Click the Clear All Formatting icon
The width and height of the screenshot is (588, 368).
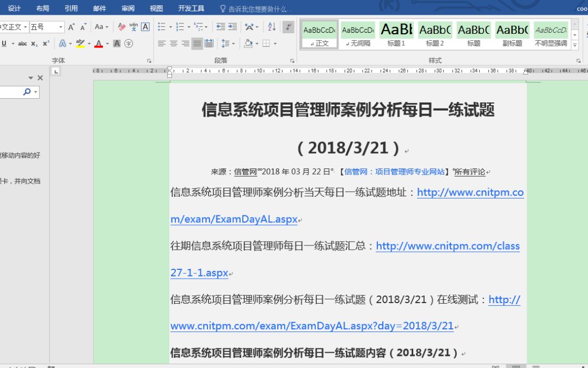121,26
